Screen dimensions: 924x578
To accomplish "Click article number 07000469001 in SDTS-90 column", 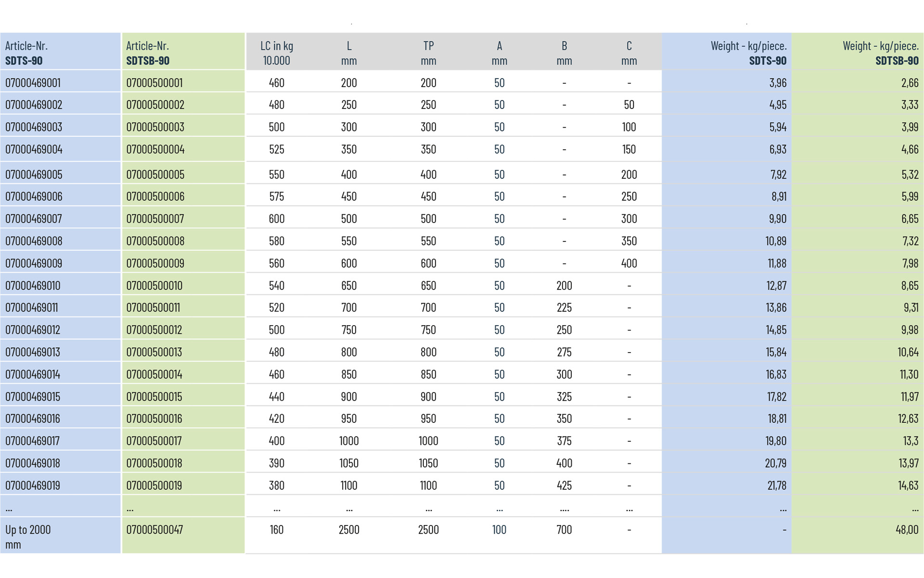I will coord(33,83).
